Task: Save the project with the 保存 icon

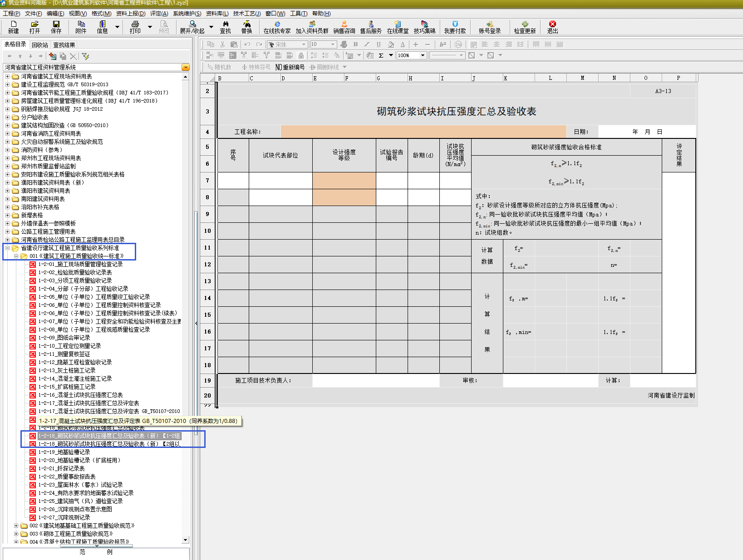Action: [56, 27]
